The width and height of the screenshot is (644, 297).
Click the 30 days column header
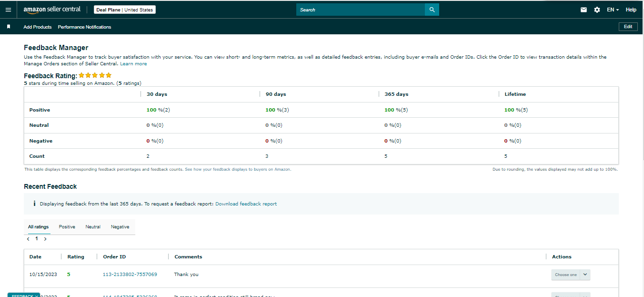point(157,94)
